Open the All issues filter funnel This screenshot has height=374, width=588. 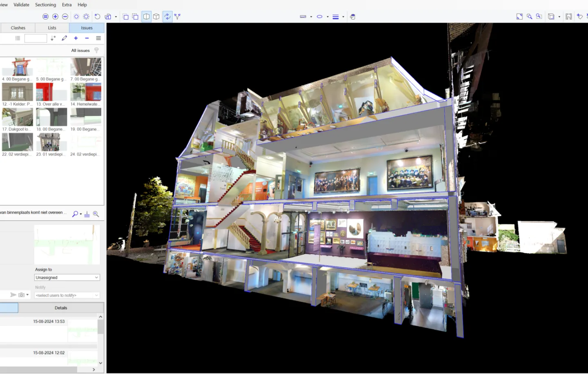tap(96, 50)
